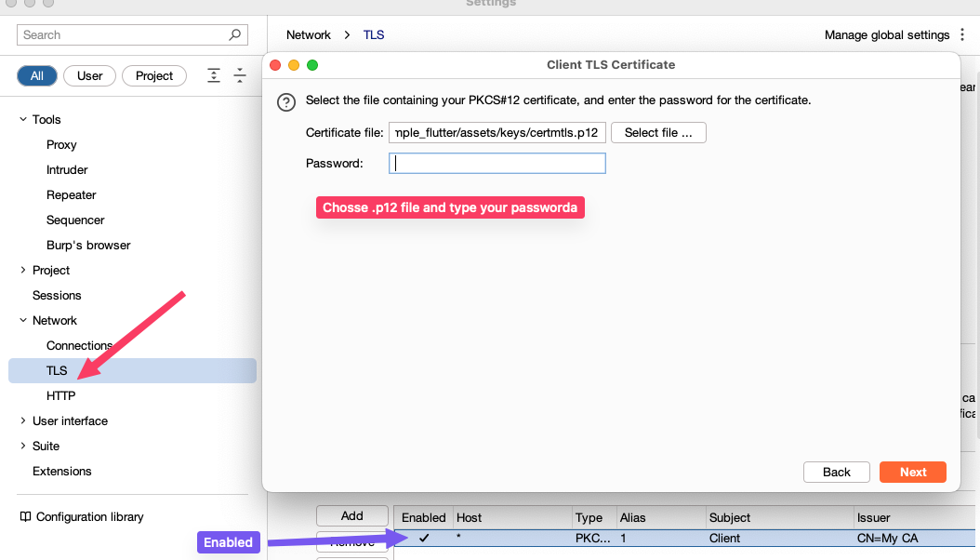Expand the Project tree section

click(x=23, y=271)
